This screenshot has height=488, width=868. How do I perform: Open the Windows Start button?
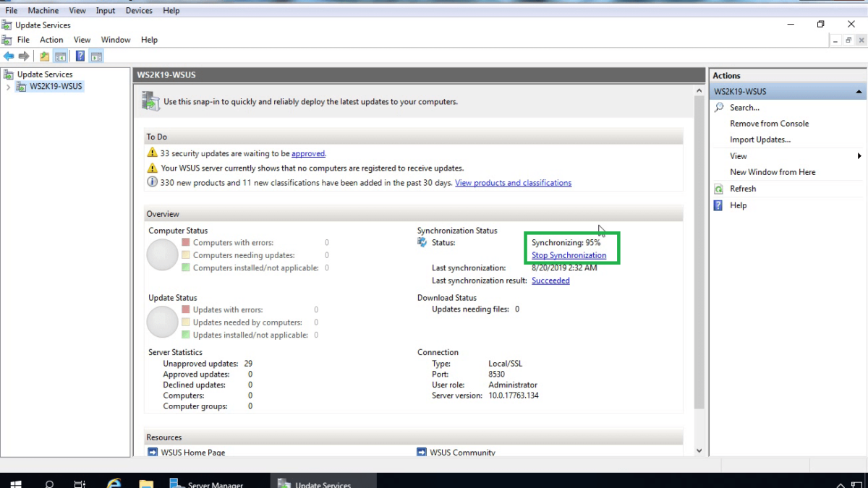point(15,484)
